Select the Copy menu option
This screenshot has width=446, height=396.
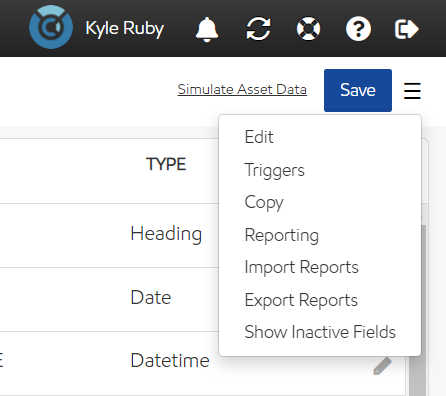pos(264,202)
